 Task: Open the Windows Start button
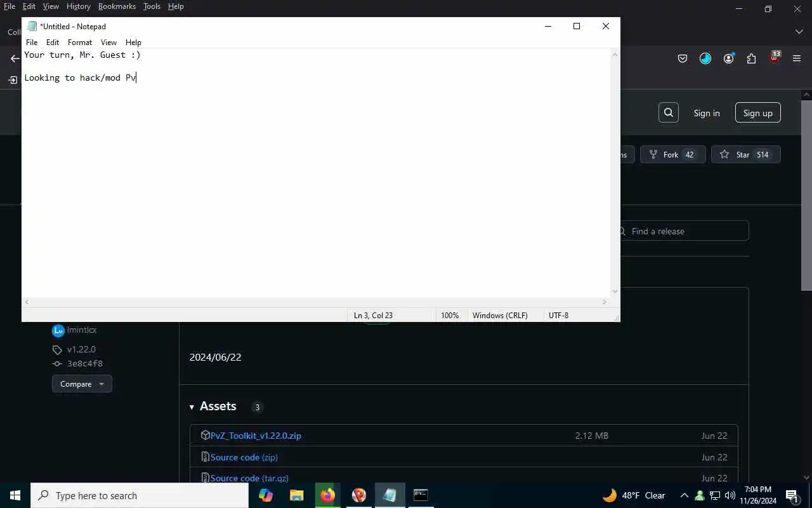(x=15, y=495)
